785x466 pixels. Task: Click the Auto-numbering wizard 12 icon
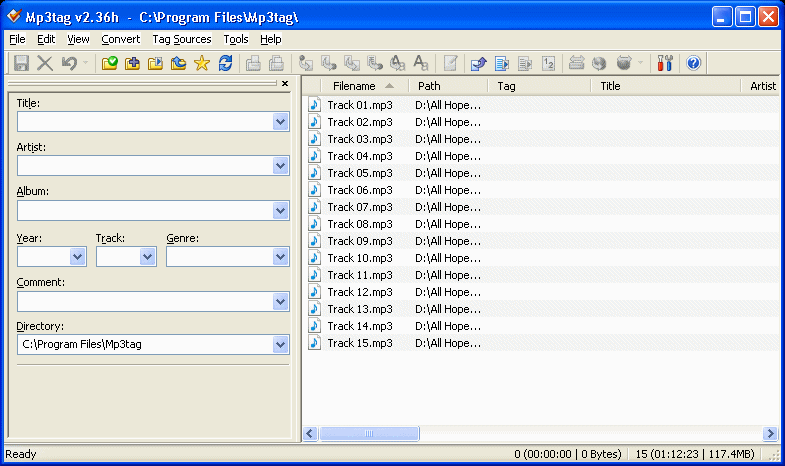[x=549, y=63]
